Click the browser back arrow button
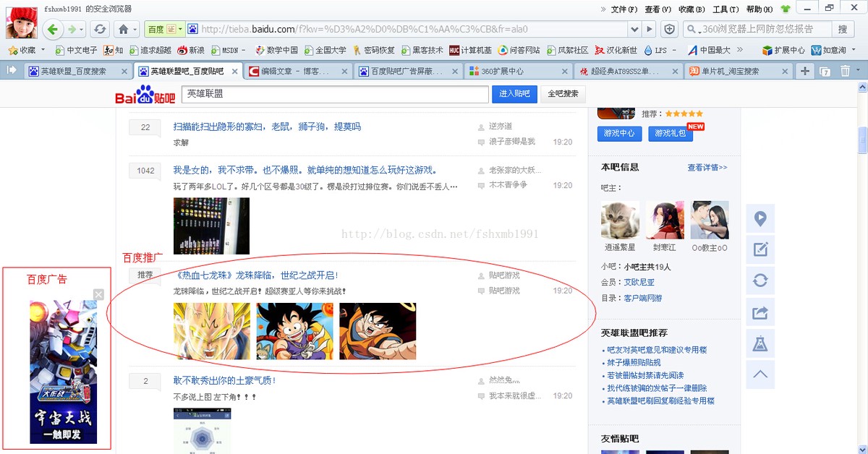The width and height of the screenshot is (868, 454). pyautogui.click(x=52, y=30)
